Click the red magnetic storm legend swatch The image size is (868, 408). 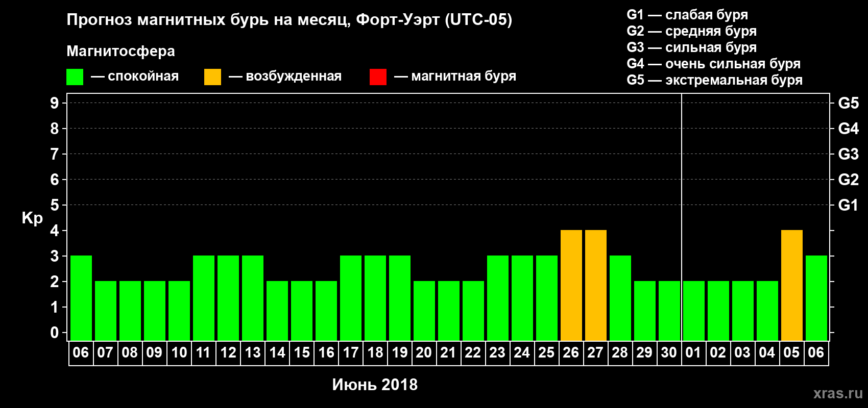click(378, 77)
